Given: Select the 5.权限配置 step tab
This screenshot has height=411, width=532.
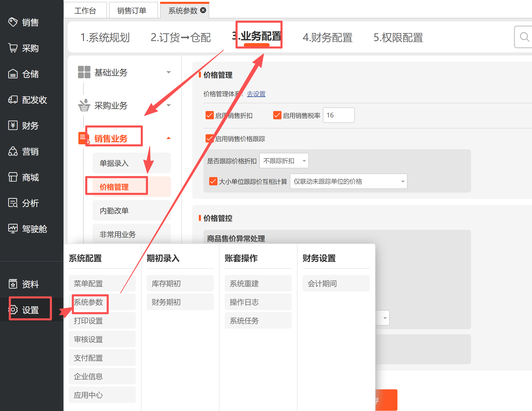Looking at the screenshot, I should pos(398,37).
